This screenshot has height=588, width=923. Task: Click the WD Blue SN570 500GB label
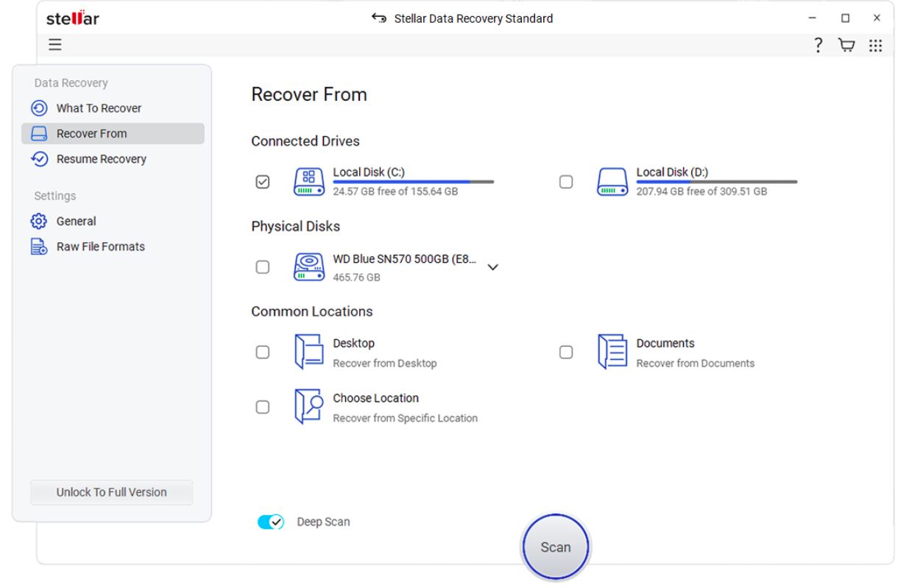tap(405, 259)
